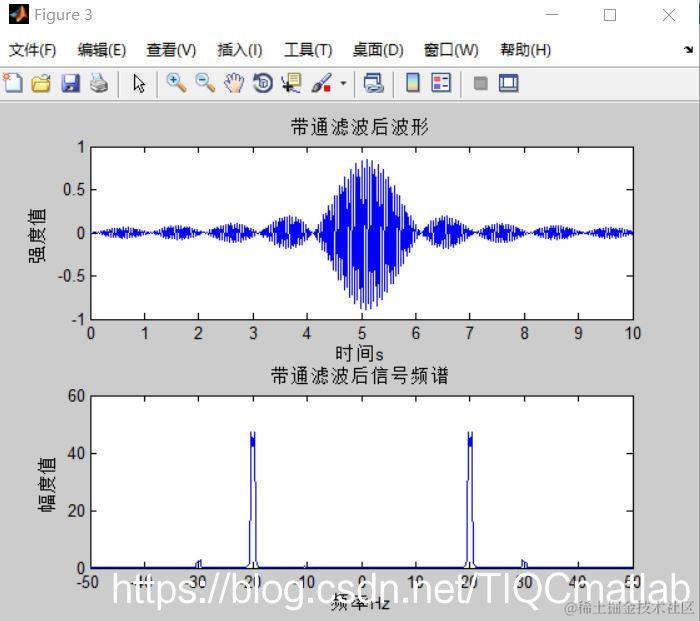This screenshot has height=621, width=700.
Task: Click the y-axis label 强度值
Action: pos(37,235)
